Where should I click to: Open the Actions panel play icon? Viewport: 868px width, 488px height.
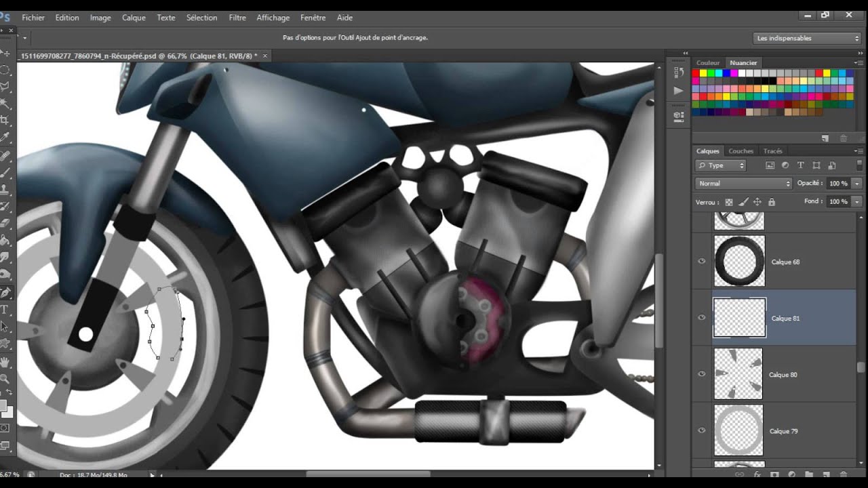[x=678, y=90]
